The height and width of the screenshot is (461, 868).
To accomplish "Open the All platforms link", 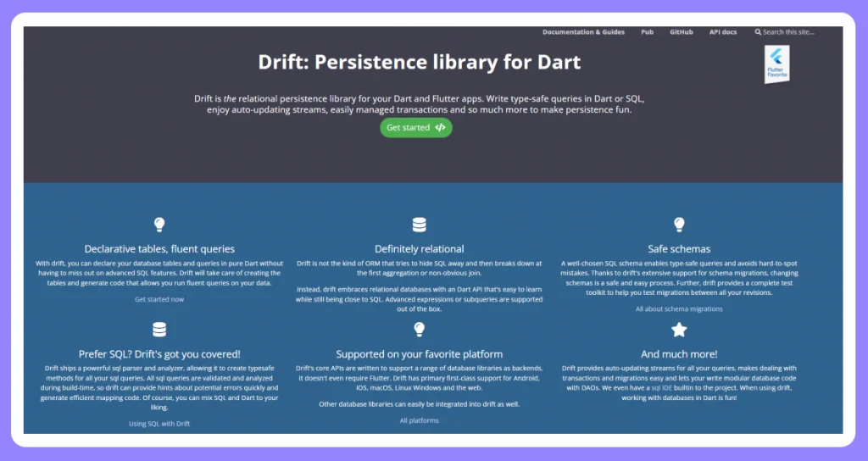I will pyautogui.click(x=419, y=420).
